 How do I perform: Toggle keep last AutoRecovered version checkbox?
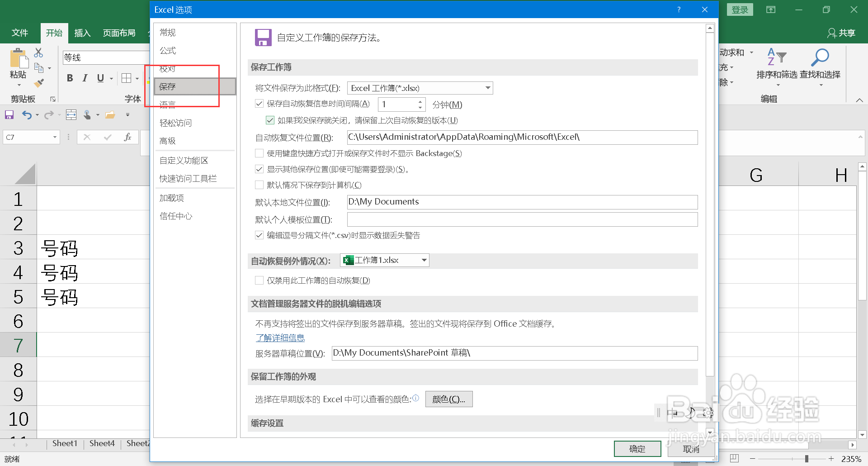(270, 120)
